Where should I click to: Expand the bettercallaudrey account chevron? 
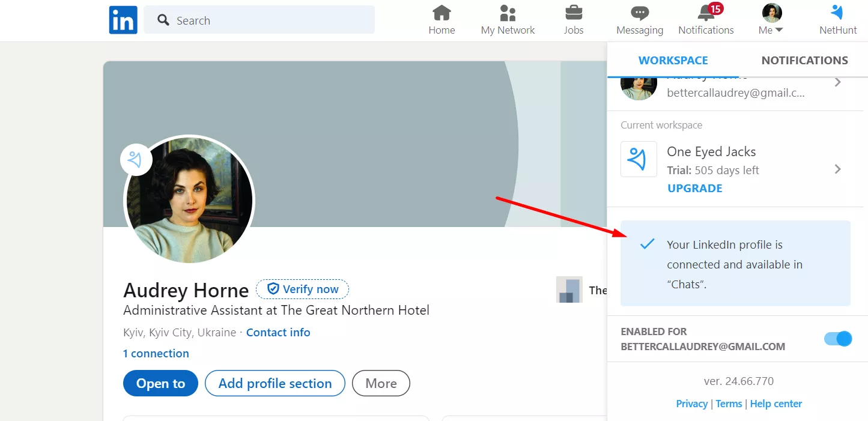click(x=838, y=82)
